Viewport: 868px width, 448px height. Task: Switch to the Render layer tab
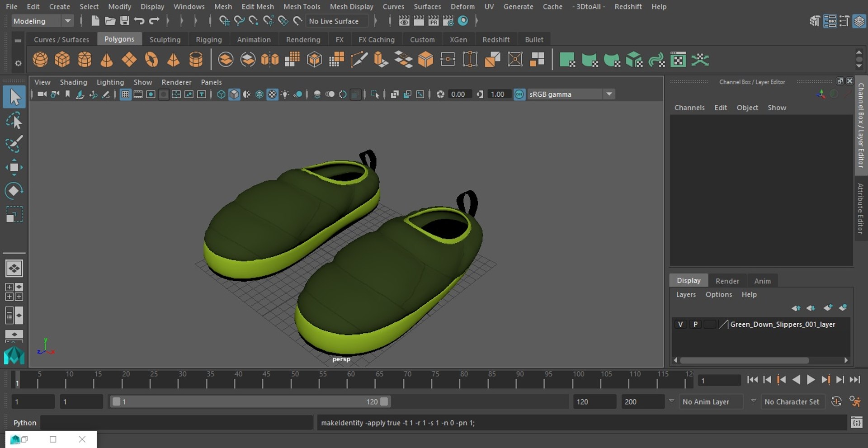[x=727, y=281]
